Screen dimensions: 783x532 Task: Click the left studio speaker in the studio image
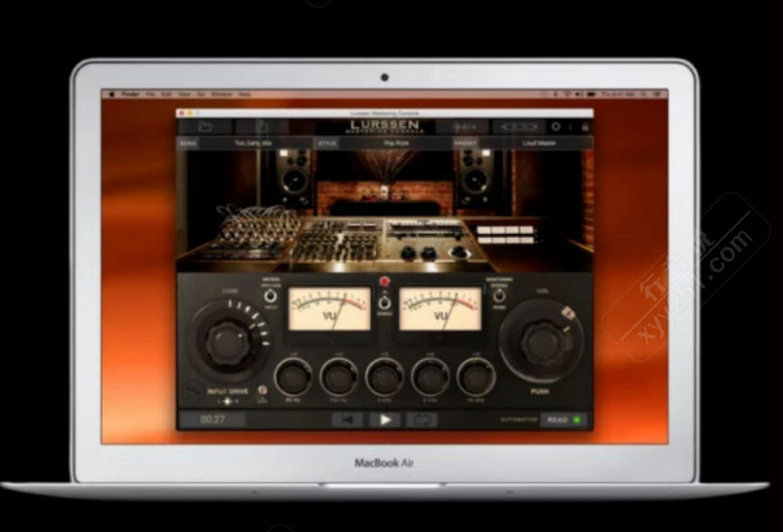[x=295, y=177]
